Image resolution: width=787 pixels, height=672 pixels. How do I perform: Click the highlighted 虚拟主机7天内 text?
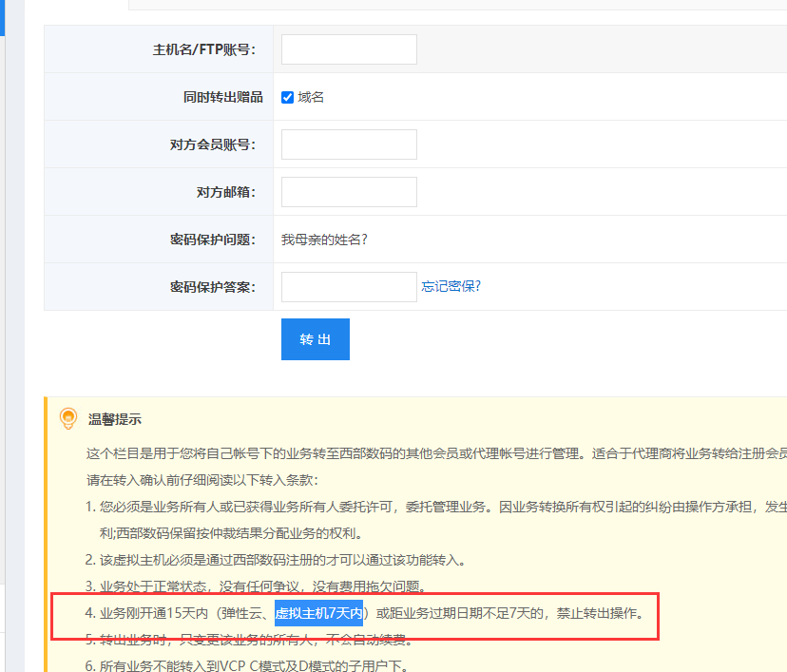pyautogui.click(x=318, y=613)
